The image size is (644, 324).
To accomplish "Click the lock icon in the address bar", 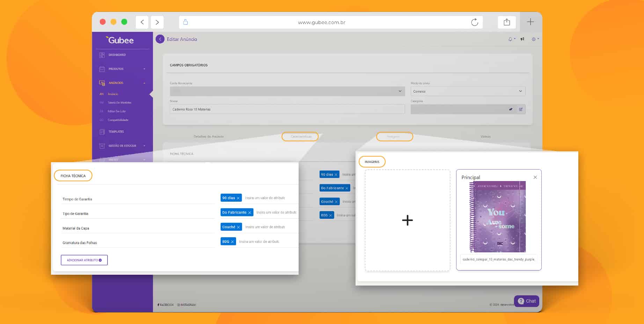I will click(185, 22).
